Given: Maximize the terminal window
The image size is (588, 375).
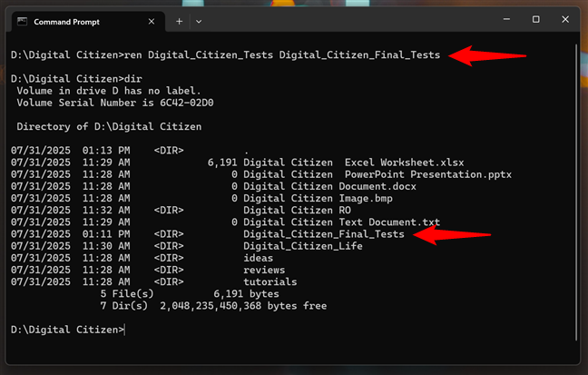Looking at the screenshot, I should 535,19.
